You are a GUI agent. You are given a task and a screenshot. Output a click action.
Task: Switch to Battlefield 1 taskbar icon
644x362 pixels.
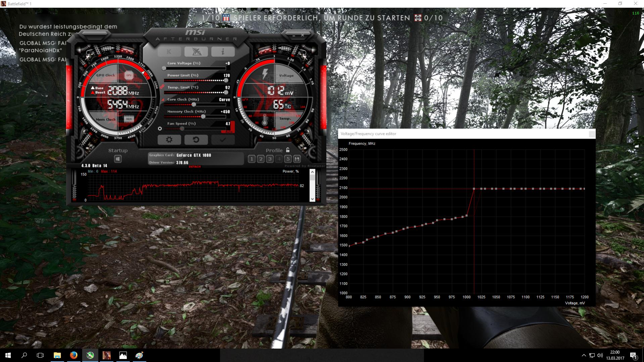pyautogui.click(x=107, y=355)
